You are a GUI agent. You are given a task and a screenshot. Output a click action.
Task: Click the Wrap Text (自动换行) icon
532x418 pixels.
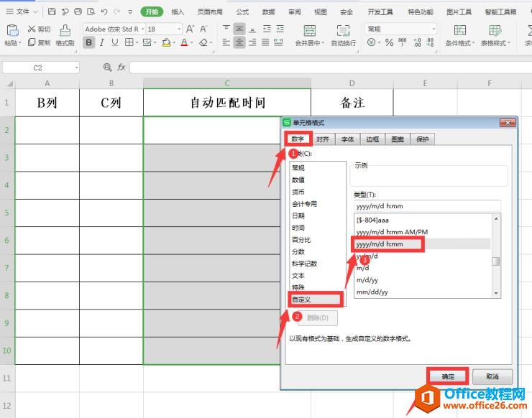tap(344, 31)
